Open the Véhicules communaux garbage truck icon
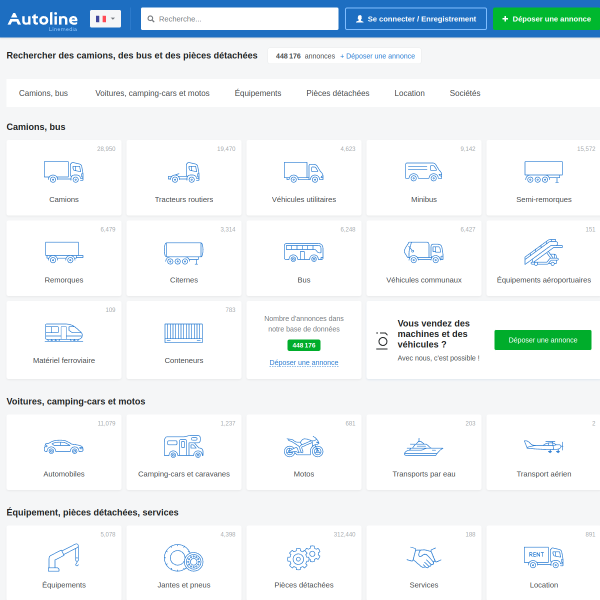The width and height of the screenshot is (600, 600). point(424,252)
